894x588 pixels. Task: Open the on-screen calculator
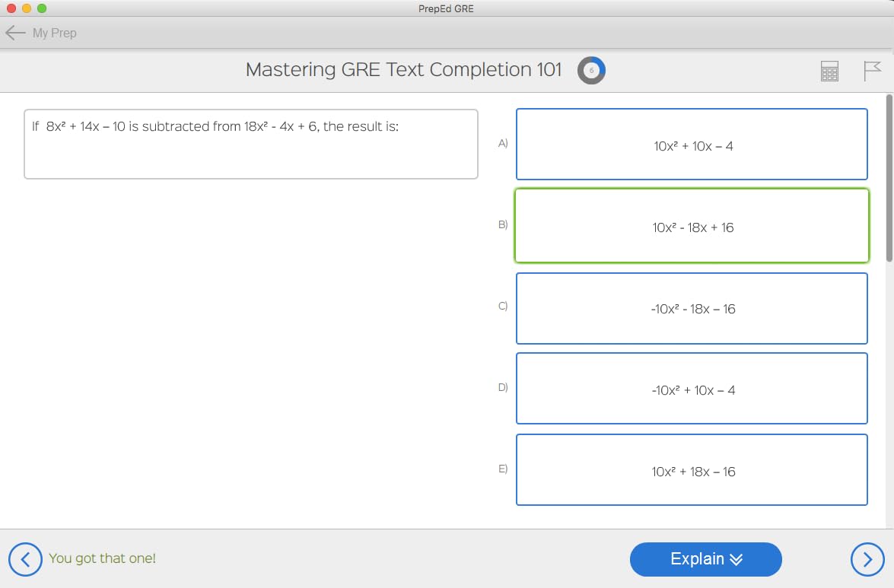[829, 72]
